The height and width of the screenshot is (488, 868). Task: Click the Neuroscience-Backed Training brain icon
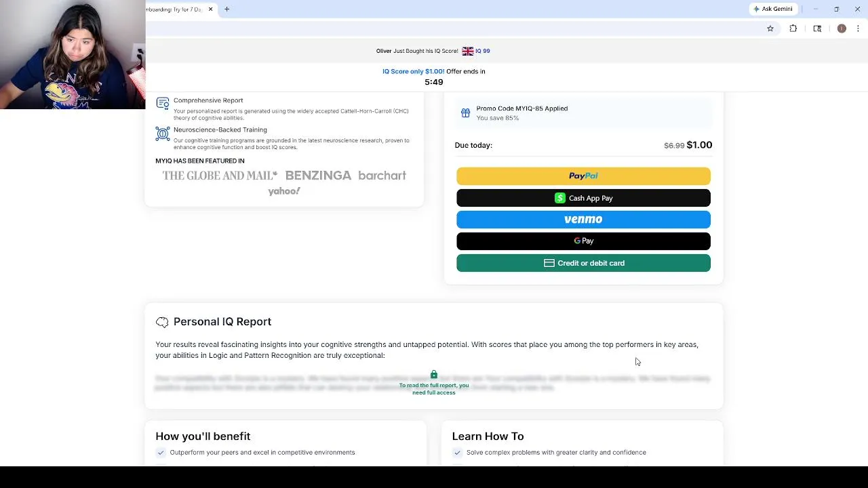163,134
